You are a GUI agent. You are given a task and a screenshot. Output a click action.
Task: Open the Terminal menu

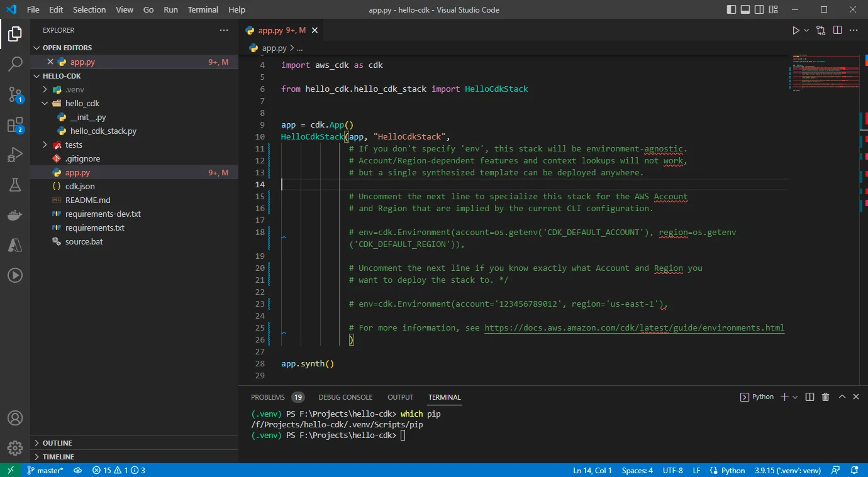(x=203, y=10)
